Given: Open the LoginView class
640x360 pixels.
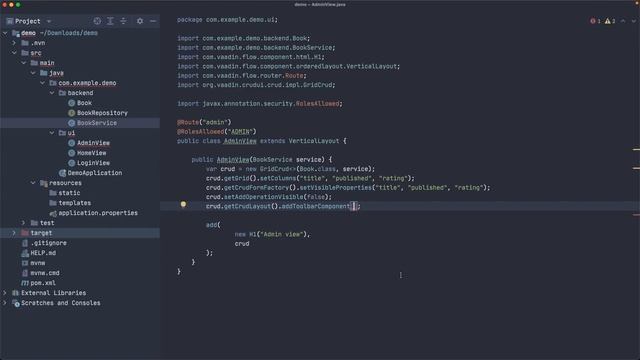Looking at the screenshot, I should pyautogui.click(x=93, y=163).
